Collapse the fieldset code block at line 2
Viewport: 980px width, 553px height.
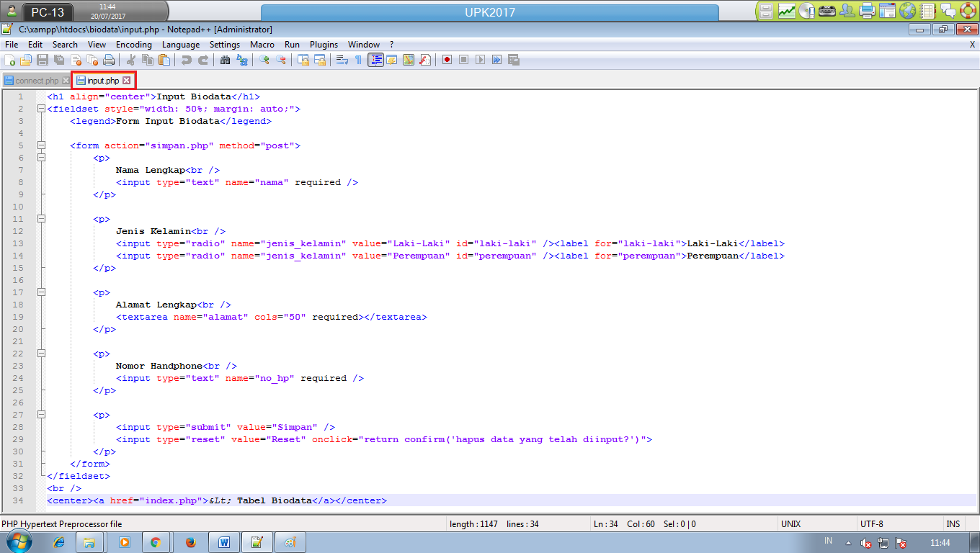coord(41,109)
